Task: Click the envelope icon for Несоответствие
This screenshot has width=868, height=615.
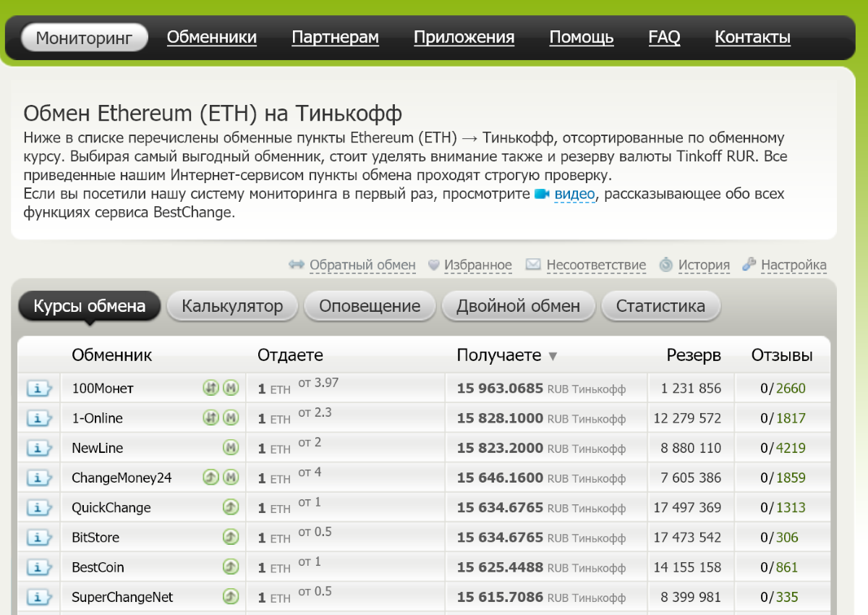Action: pos(533,265)
